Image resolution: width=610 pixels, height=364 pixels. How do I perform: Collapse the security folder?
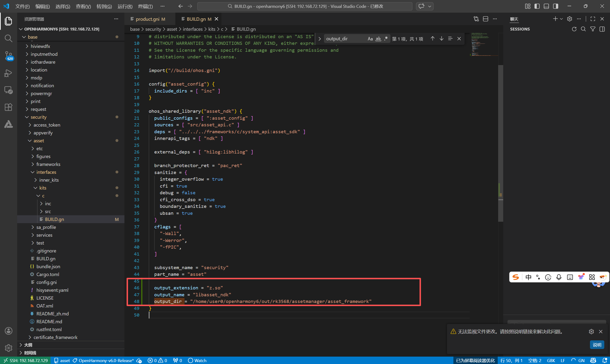tap(38, 117)
